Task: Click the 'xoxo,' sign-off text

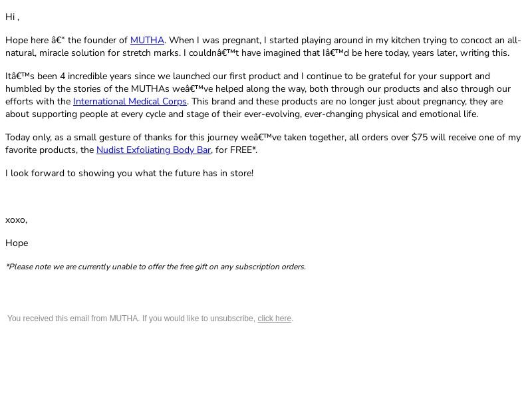Action: tap(16, 220)
